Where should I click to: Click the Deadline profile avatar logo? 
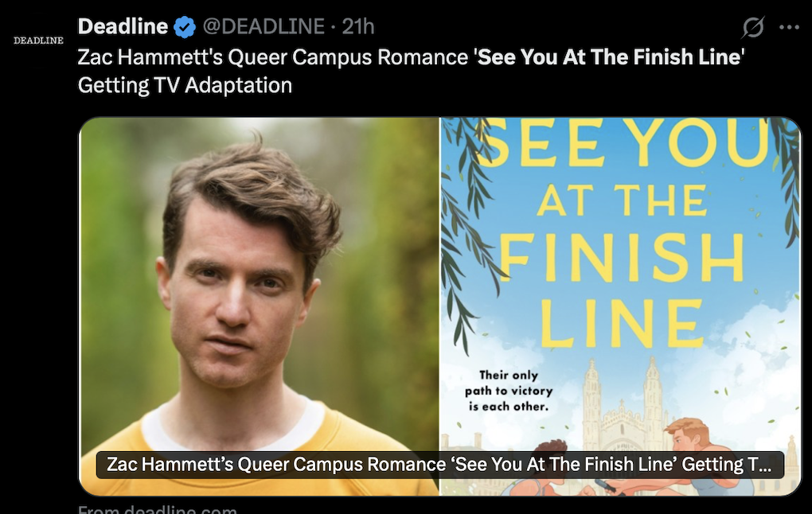[x=38, y=40]
